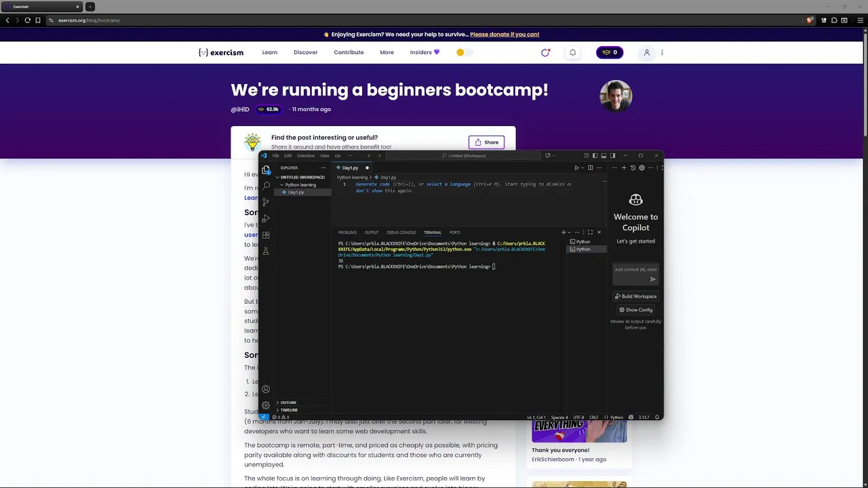Click errors and warnings count in status bar

[280, 417]
